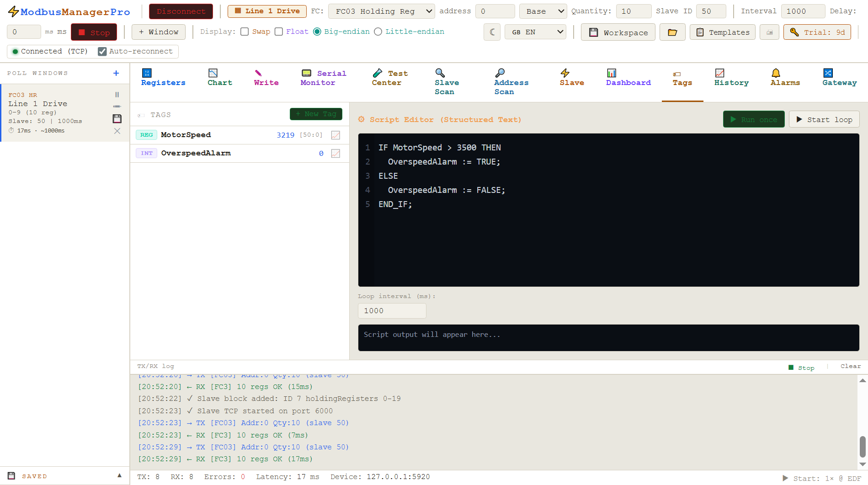Stop the TX/RX log

802,368
